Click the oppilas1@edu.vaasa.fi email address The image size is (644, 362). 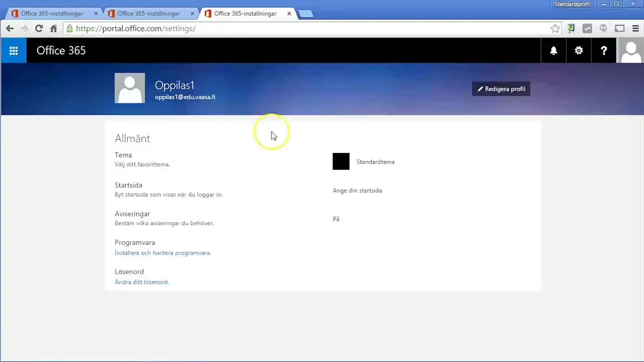coord(185,97)
